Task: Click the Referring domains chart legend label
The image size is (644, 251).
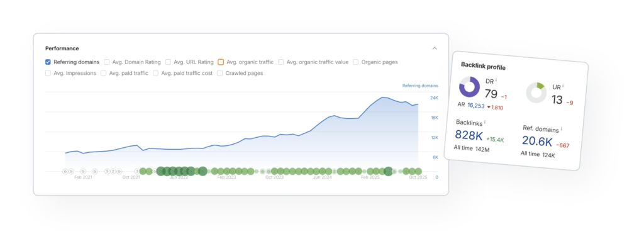Action: [420, 86]
